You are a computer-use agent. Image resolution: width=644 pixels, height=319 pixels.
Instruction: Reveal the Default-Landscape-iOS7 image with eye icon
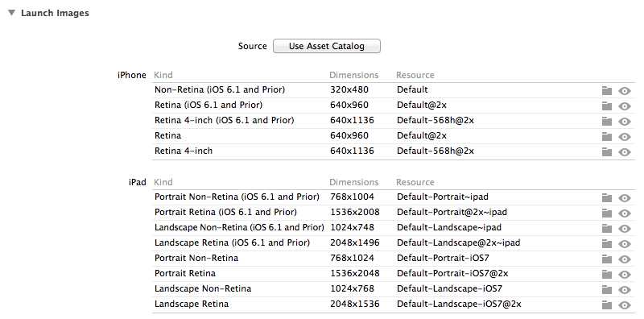click(625, 289)
